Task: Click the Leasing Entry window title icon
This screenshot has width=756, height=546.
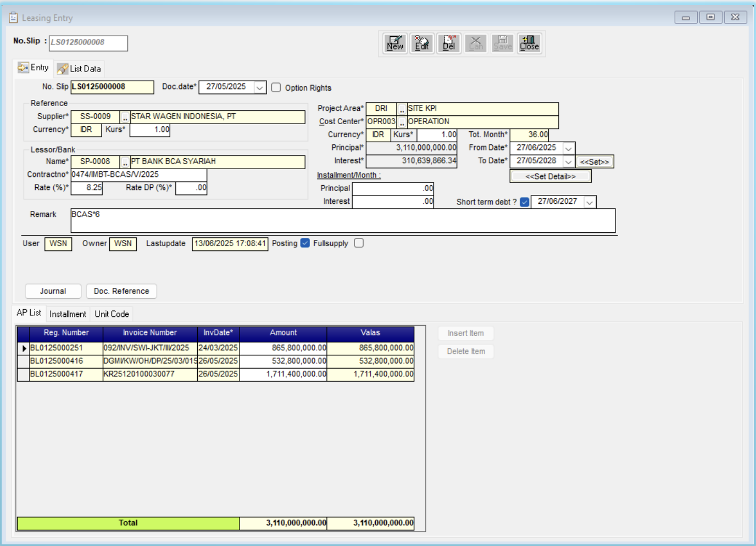Action: point(13,18)
